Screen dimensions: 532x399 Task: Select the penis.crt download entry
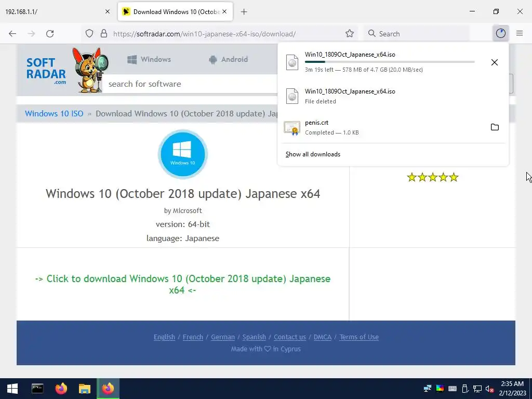393,127
